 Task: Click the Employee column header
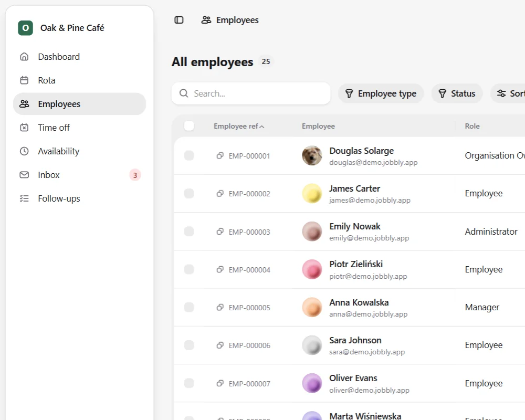pos(318,127)
